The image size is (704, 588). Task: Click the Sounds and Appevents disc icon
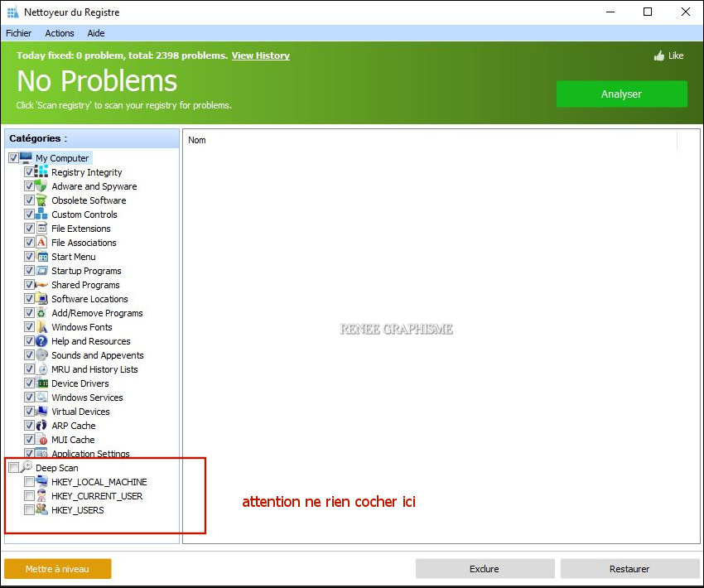41,355
